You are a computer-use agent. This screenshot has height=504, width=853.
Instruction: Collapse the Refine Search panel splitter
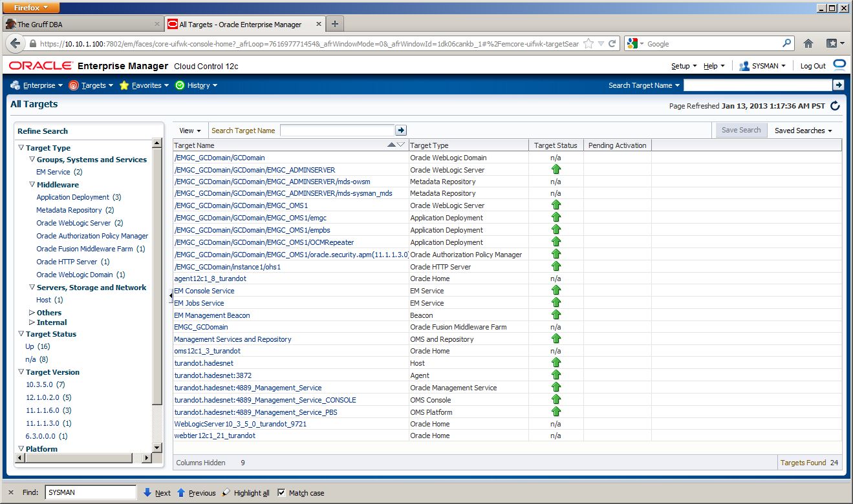171,296
